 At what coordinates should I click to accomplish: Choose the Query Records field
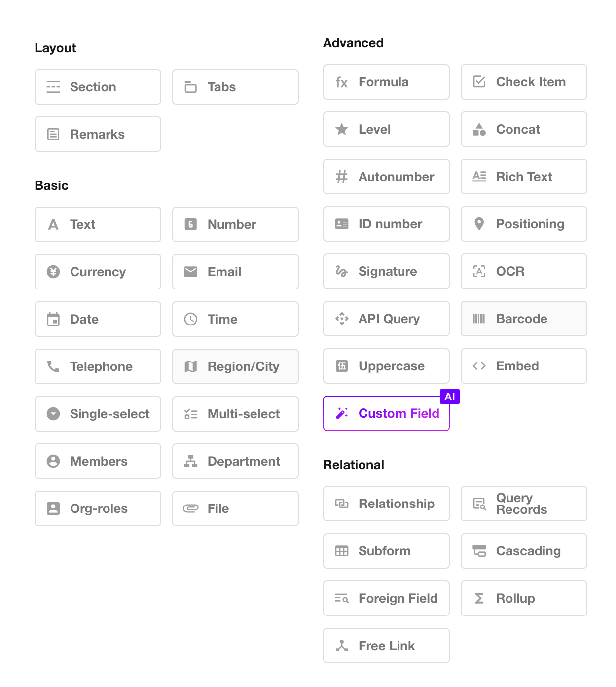(x=524, y=504)
